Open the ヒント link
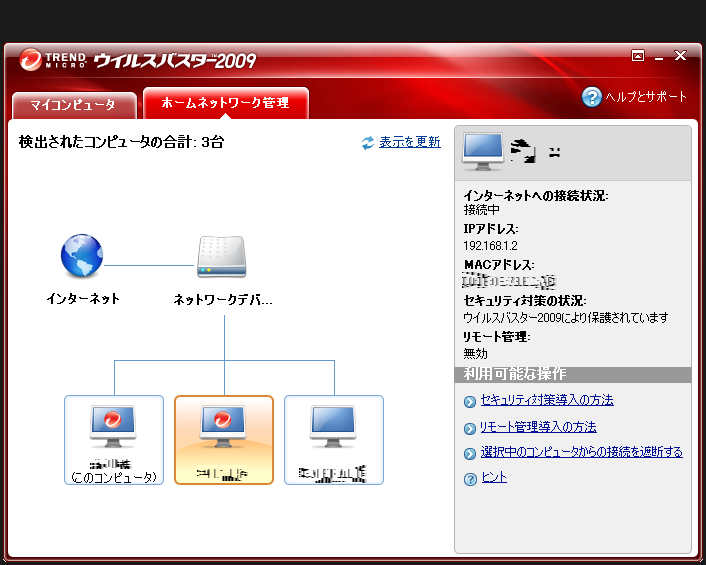 (494, 477)
